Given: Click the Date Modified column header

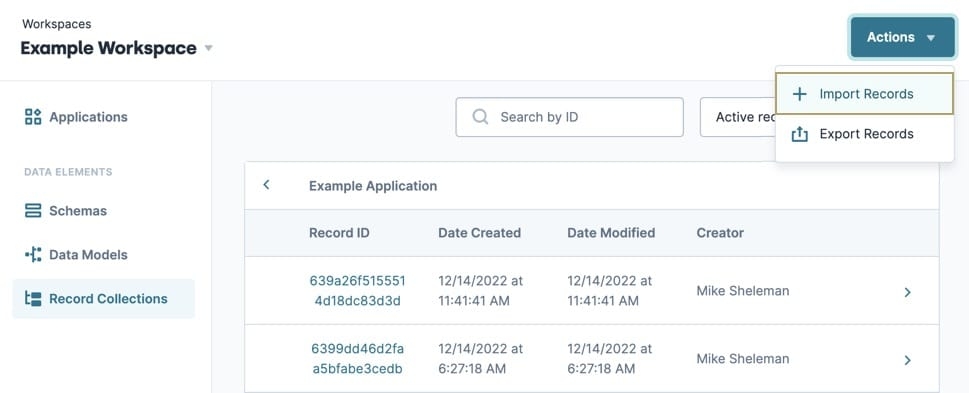Looking at the screenshot, I should [611, 233].
